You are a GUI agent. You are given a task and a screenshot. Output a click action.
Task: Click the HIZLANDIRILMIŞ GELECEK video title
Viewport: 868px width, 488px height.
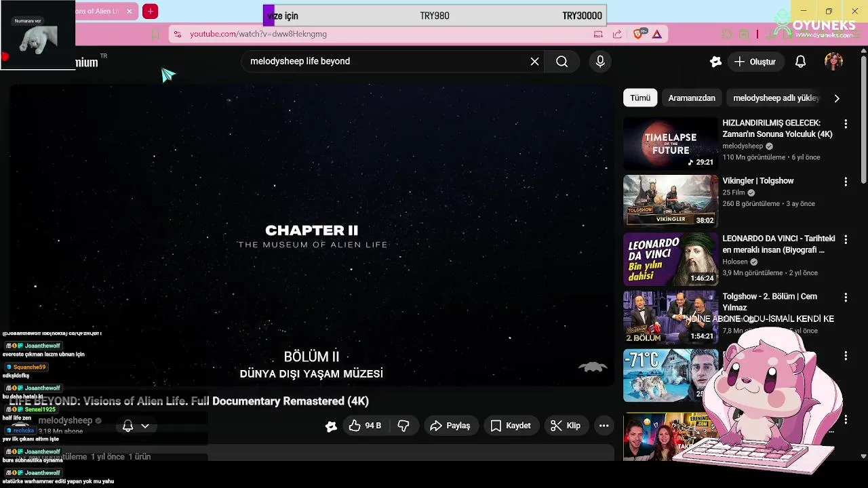(777, 129)
